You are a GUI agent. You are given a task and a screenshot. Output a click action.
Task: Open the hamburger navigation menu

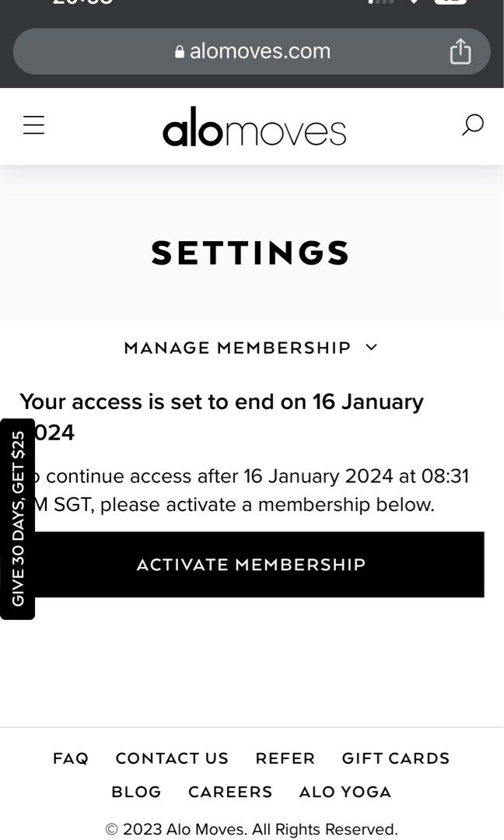[33, 124]
